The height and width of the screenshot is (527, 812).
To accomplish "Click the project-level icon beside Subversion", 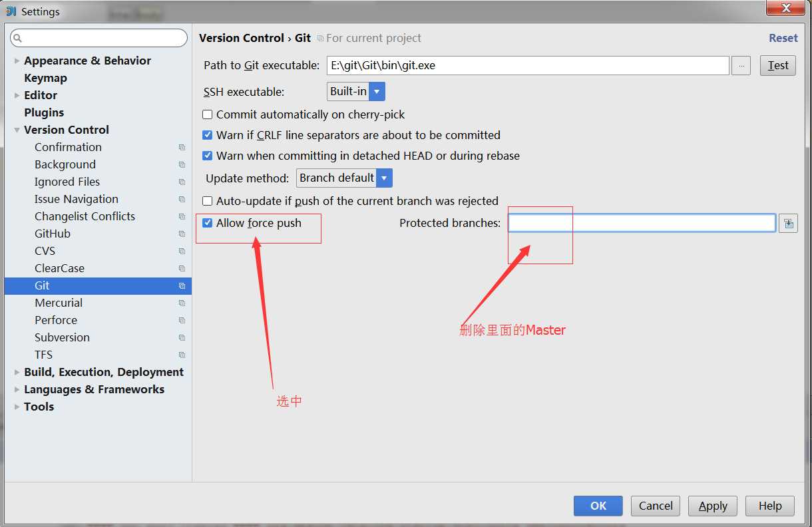I will [182, 337].
